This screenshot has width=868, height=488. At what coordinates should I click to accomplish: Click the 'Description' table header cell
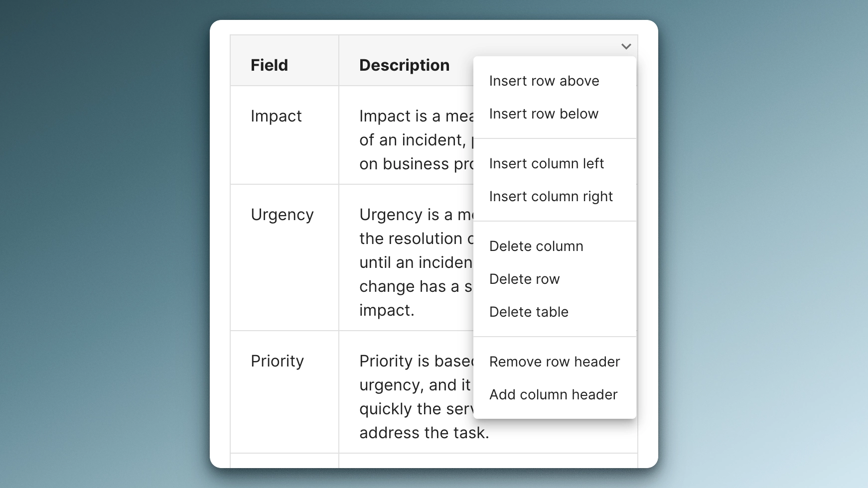404,65
